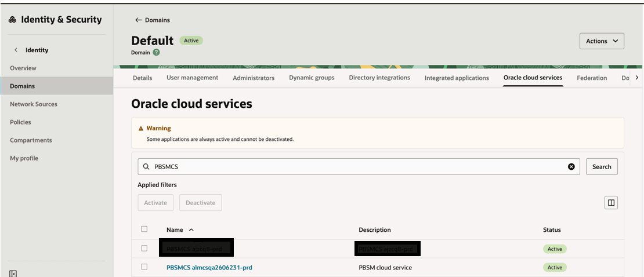644x277 pixels.
Task: Click the Activate button
Action: (x=155, y=203)
